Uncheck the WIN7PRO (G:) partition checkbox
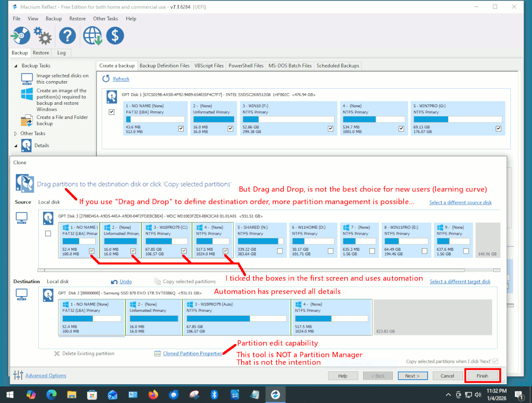 [x=498, y=128]
